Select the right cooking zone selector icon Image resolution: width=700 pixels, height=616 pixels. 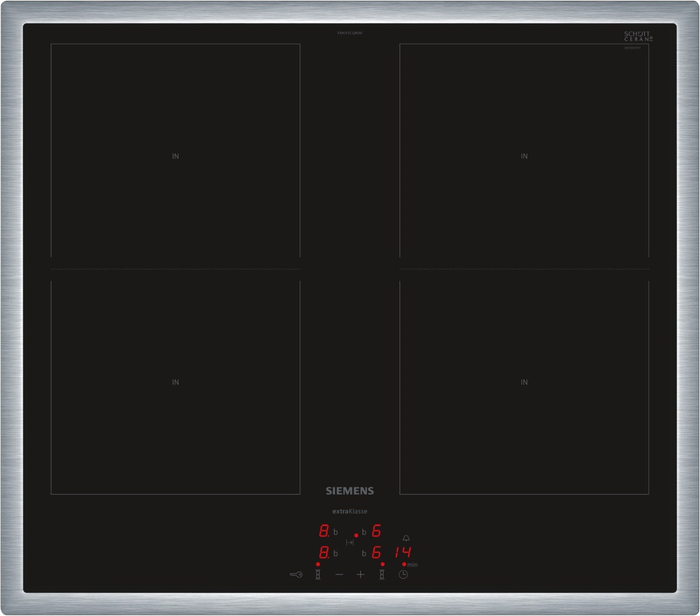click(x=382, y=575)
